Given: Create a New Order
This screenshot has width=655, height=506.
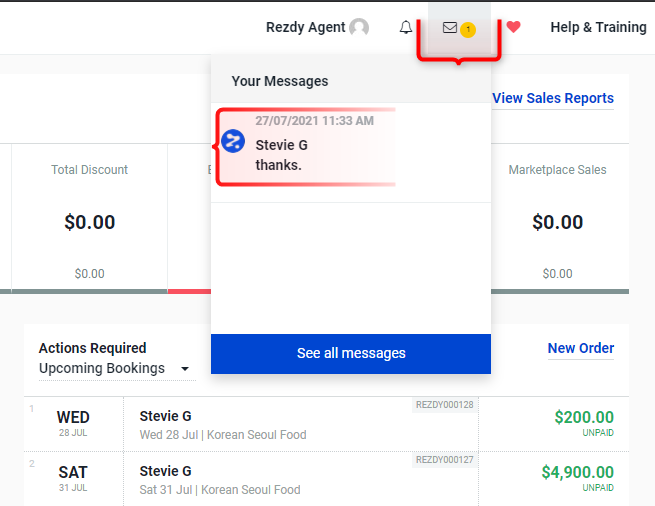Looking at the screenshot, I should click(x=581, y=348).
